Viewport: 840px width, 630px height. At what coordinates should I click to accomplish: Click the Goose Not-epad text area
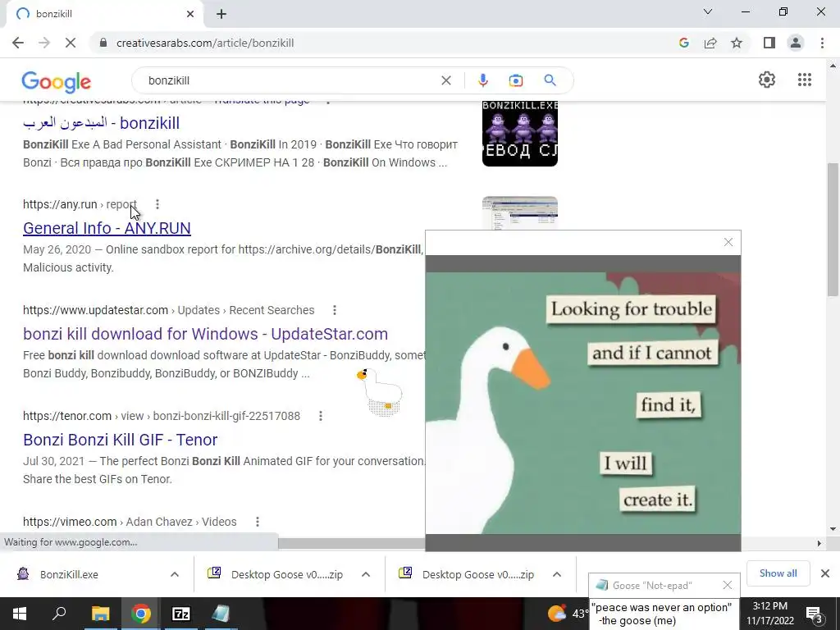(664, 614)
